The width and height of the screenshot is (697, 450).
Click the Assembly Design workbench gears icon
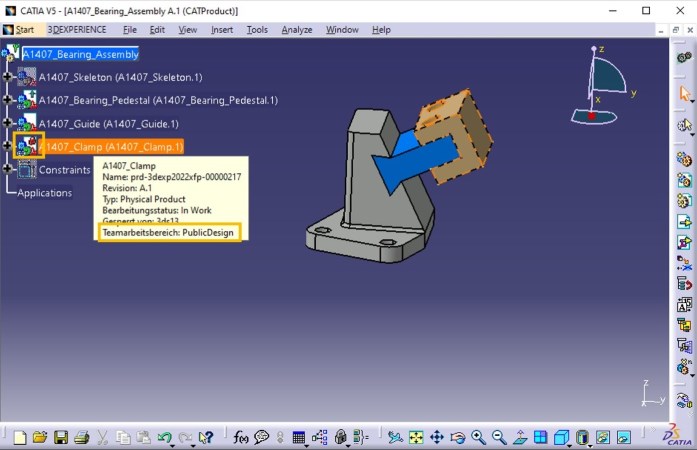(684, 57)
